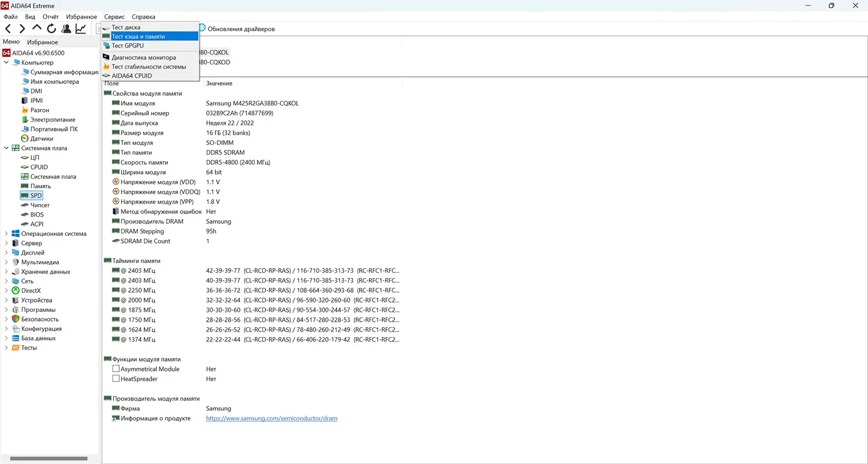This screenshot has height=464, width=868.
Task: Open the graph chart toolbar icon
Action: (x=81, y=28)
